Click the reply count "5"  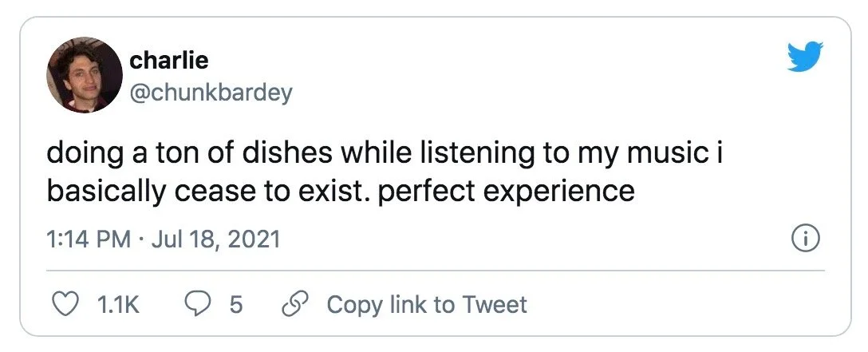235,305
